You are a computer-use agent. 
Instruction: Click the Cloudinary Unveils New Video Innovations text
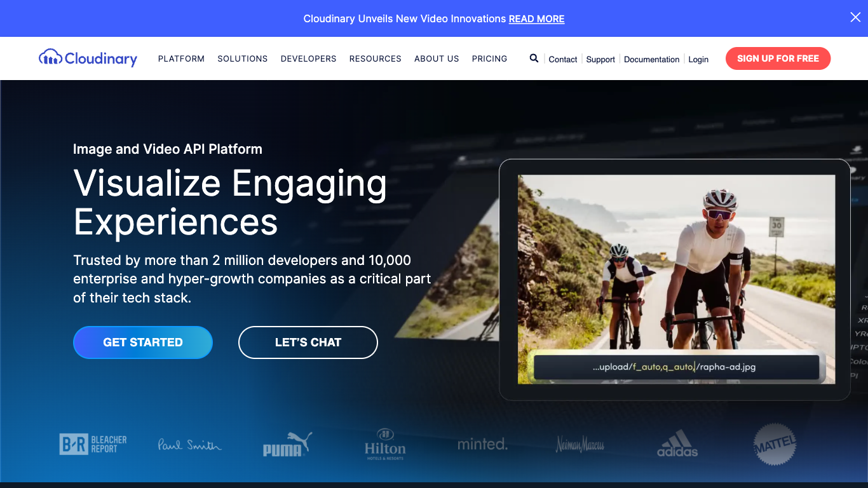coord(405,19)
